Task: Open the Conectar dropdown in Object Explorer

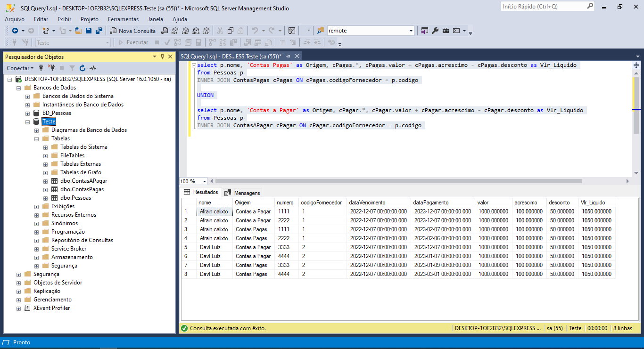Action: point(32,68)
